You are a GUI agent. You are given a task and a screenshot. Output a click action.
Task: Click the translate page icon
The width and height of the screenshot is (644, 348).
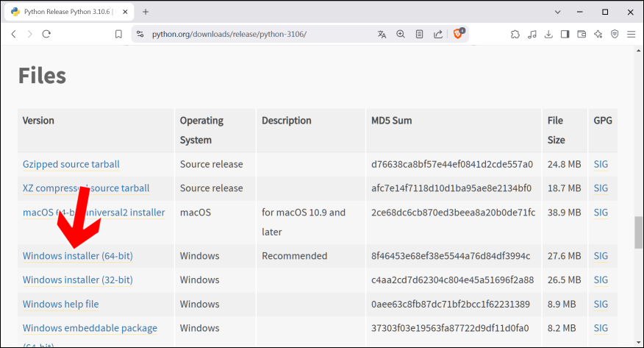[382, 34]
